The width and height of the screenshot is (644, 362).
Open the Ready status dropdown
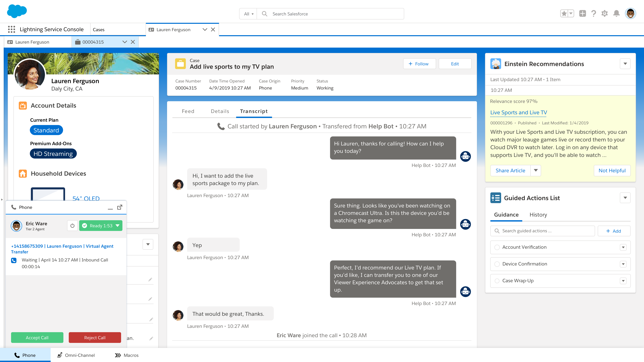(118, 226)
